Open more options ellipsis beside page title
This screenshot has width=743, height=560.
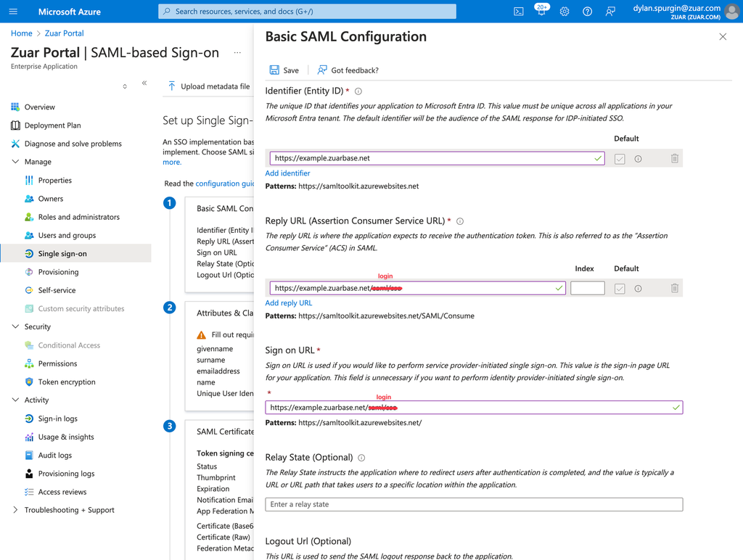click(237, 52)
